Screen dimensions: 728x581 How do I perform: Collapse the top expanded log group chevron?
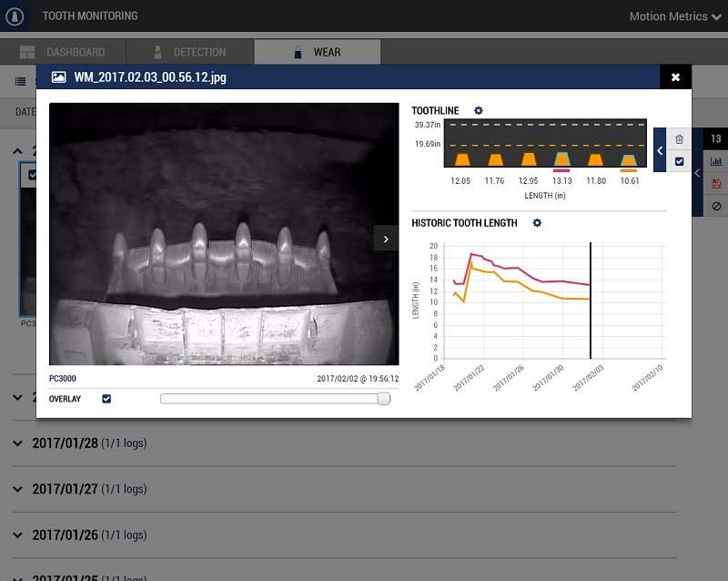17,151
